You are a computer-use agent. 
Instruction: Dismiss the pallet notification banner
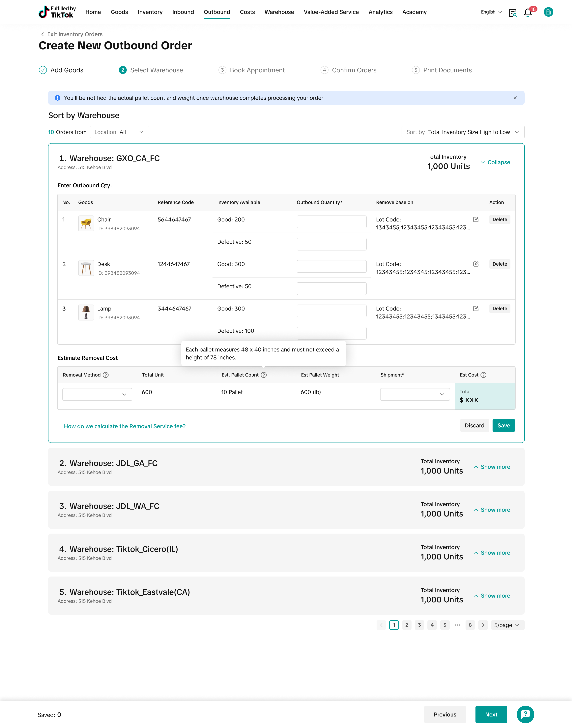(515, 98)
